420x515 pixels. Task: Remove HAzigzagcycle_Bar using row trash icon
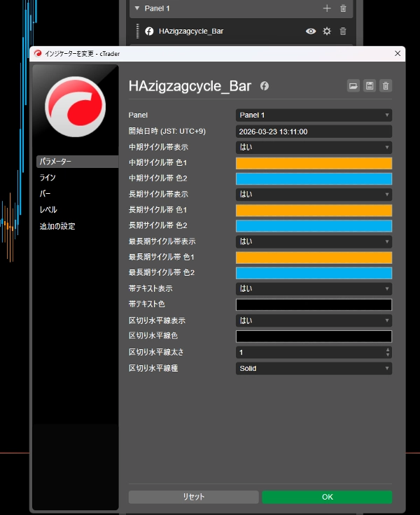click(x=343, y=31)
